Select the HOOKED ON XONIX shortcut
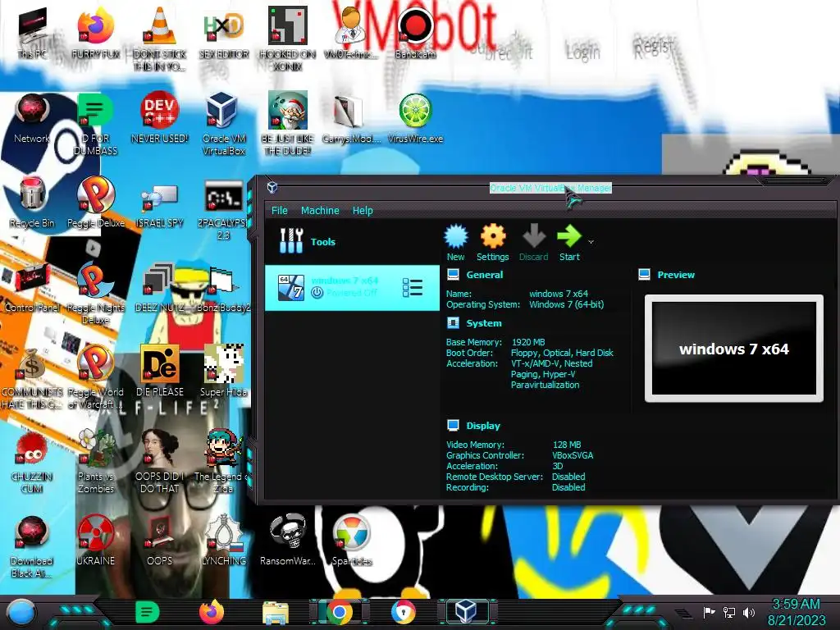The width and height of the screenshot is (840, 630). (288, 39)
